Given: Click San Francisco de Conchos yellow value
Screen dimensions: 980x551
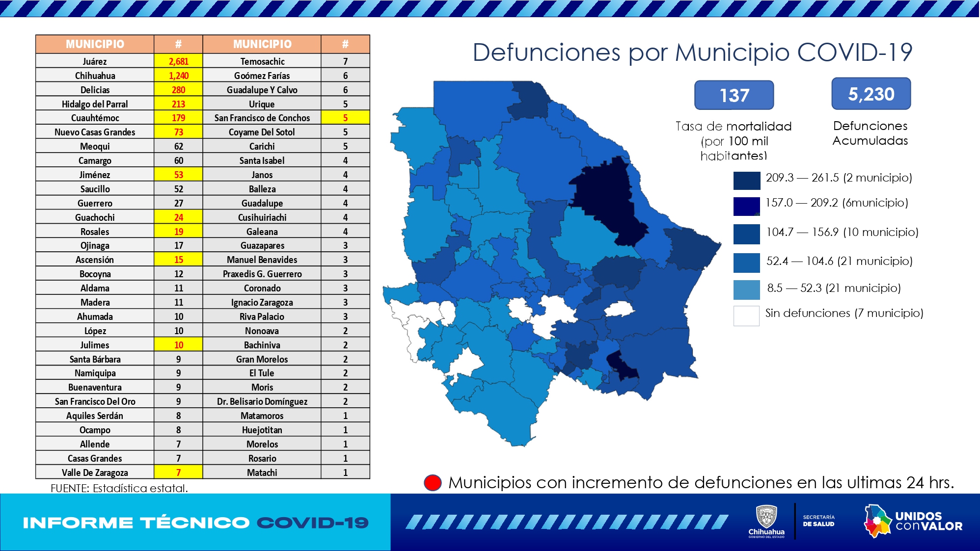Looking at the screenshot, I should 345,118.
